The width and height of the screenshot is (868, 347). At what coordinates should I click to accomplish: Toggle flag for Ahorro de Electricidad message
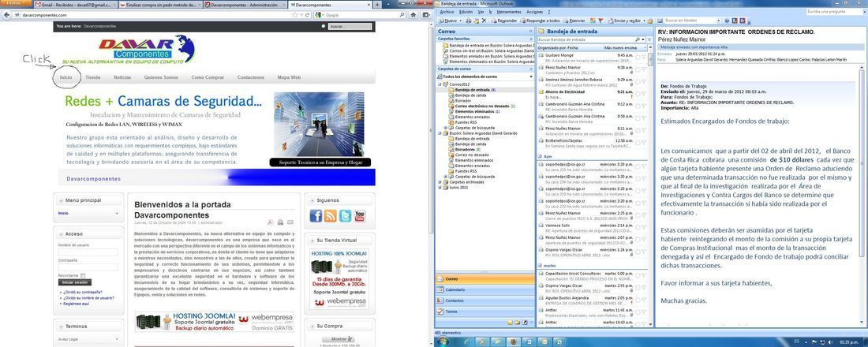pos(644,93)
